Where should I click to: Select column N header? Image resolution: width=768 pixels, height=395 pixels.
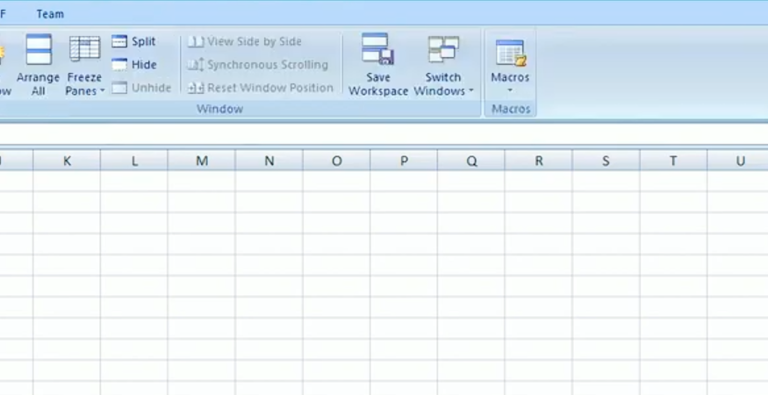click(x=269, y=161)
